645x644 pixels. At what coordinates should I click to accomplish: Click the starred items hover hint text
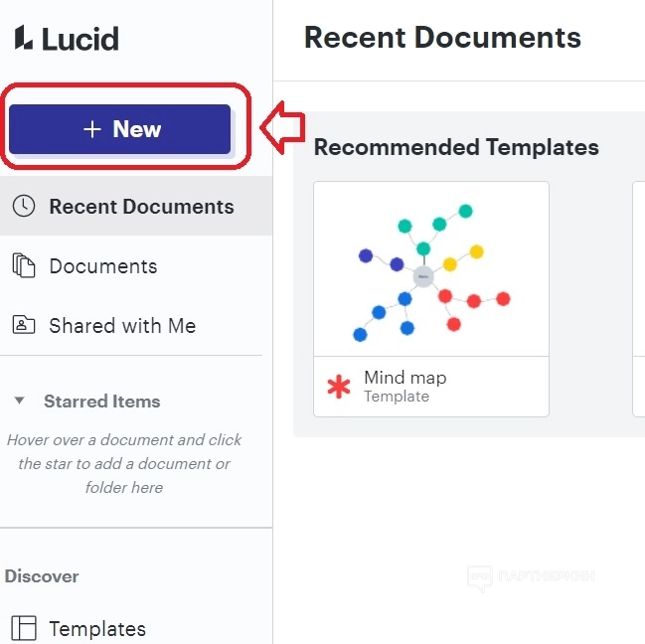[x=124, y=463]
